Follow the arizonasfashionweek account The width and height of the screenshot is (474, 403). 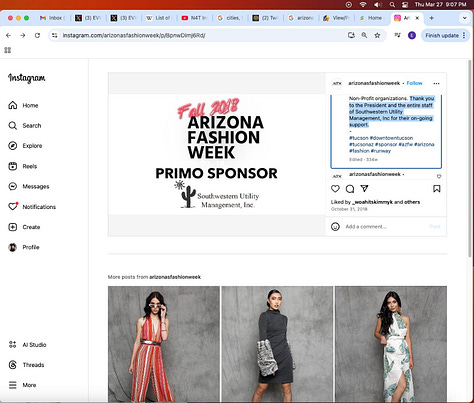point(414,83)
